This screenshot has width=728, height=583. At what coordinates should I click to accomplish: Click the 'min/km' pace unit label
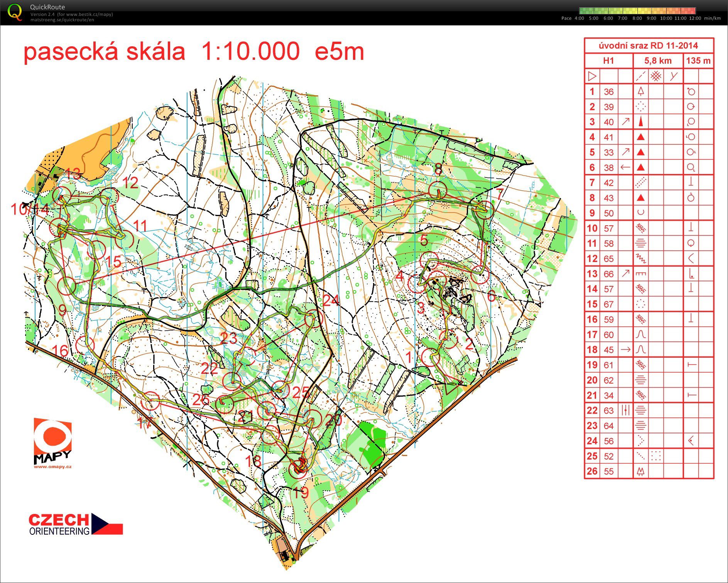coord(712,18)
